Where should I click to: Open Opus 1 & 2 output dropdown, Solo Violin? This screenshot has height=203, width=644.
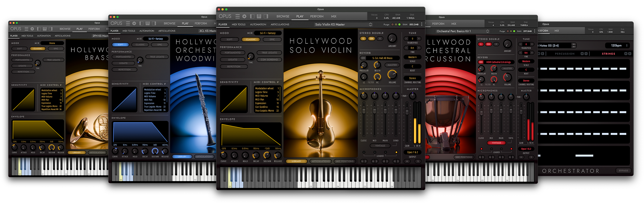(412, 152)
